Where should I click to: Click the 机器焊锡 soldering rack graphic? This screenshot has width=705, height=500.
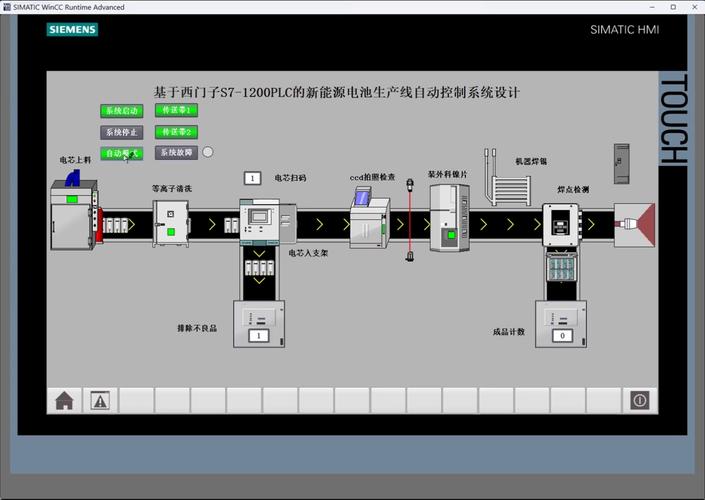point(508,178)
